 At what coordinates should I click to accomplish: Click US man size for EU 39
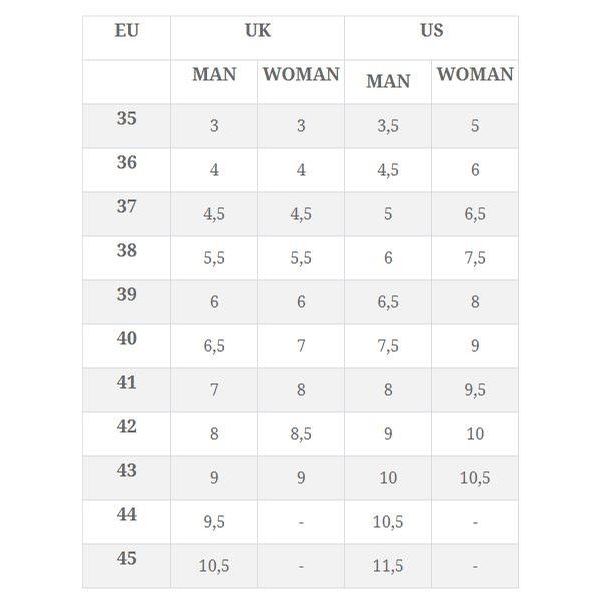pyautogui.click(x=388, y=302)
